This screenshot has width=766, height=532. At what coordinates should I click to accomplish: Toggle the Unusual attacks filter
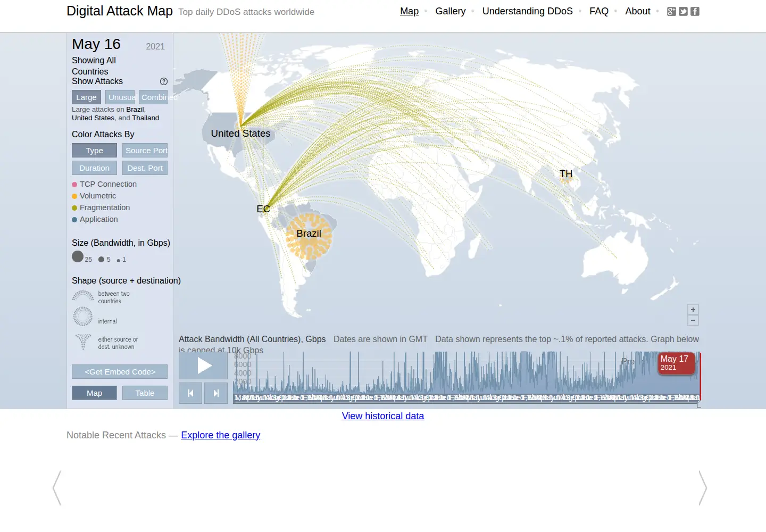click(x=120, y=97)
